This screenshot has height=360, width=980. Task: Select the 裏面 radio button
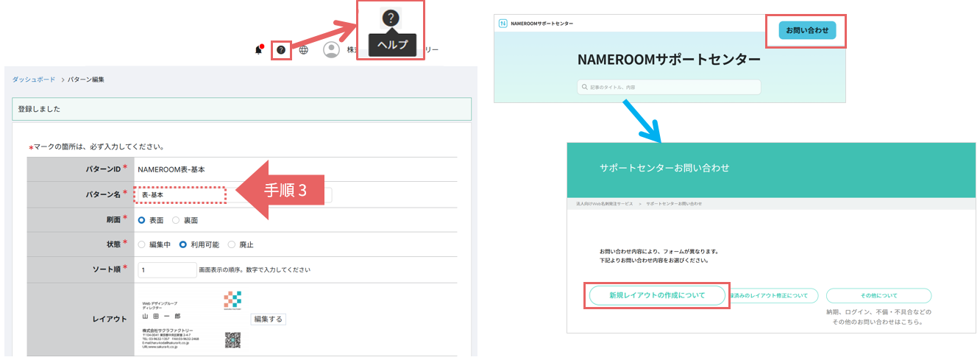tap(176, 220)
